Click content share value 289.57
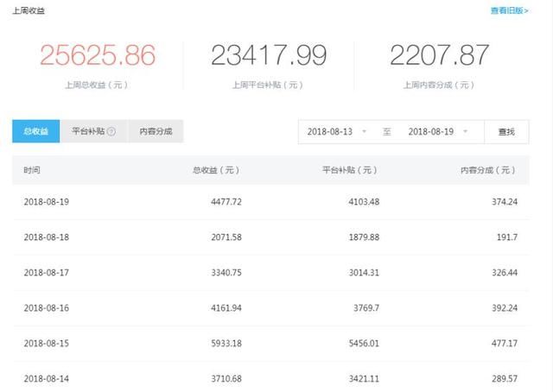553x392 pixels. [x=505, y=378]
